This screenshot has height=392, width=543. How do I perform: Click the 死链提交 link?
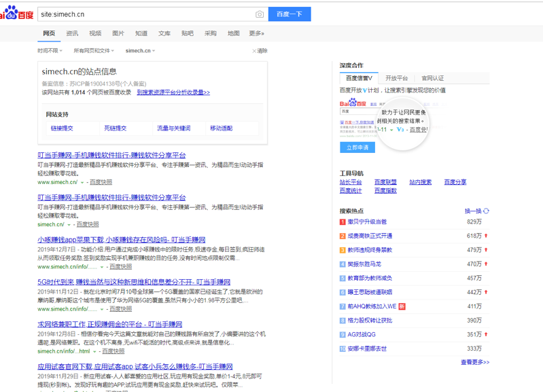(x=116, y=128)
